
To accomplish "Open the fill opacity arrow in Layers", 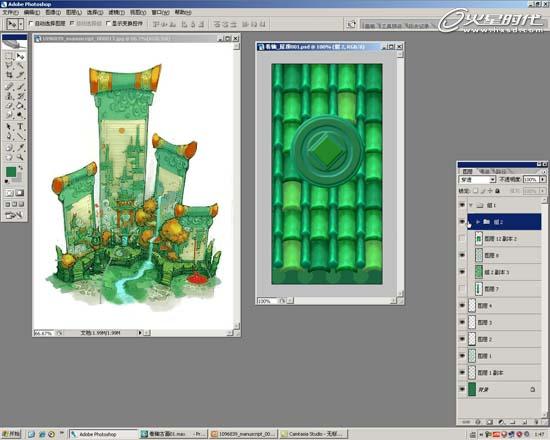I will click(543, 191).
